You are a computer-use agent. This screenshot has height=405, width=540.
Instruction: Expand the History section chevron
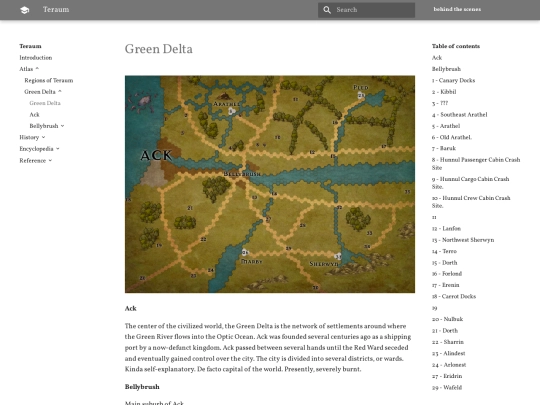pyautogui.click(x=43, y=137)
